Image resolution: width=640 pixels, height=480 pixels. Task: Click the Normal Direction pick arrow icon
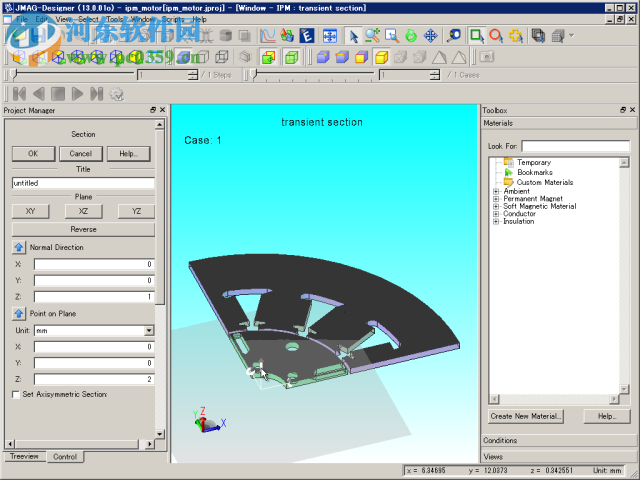click(x=19, y=246)
